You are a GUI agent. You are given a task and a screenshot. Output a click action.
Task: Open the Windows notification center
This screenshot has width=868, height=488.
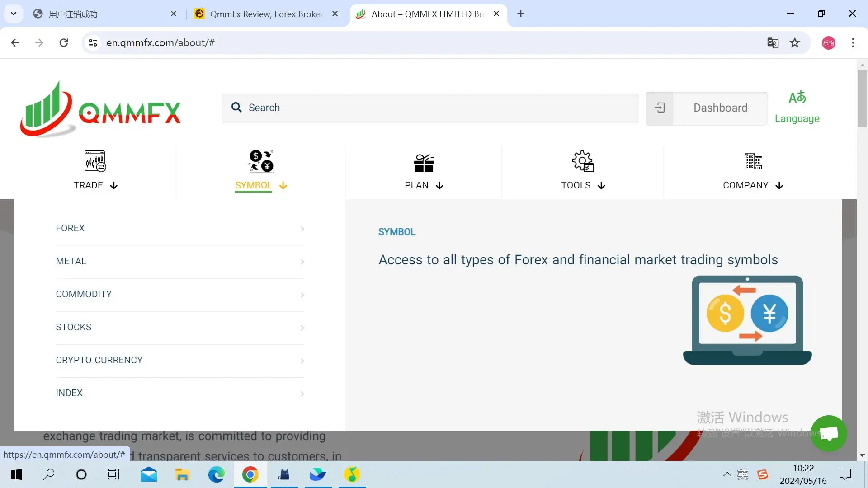[x=845, y=474]
